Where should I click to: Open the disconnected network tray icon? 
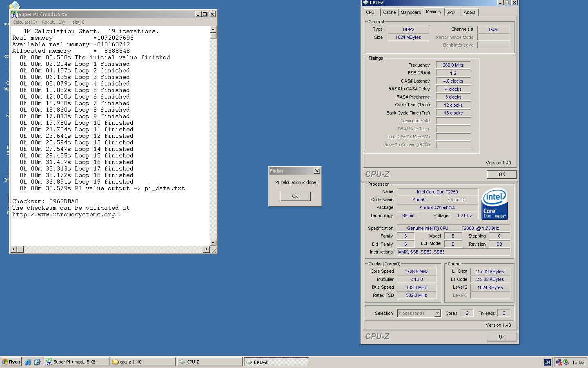tap(558, 362)
